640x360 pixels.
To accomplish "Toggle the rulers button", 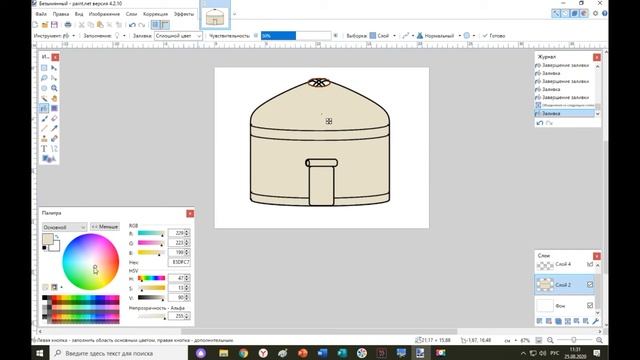I will tap(165, 25).
